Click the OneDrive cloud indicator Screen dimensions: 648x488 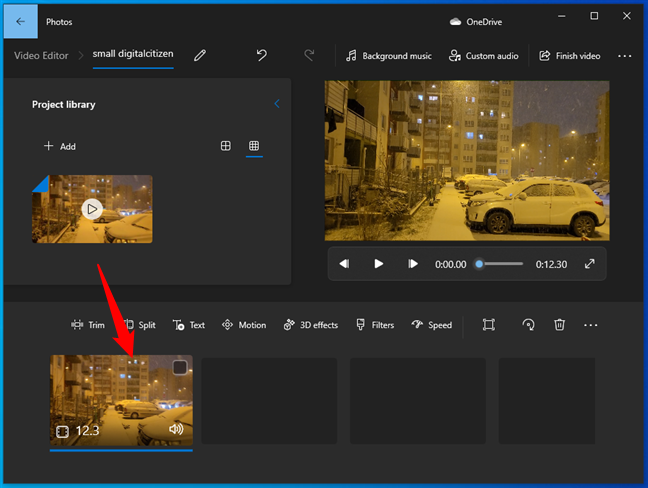pyautogui.click(x=476, y=22)
